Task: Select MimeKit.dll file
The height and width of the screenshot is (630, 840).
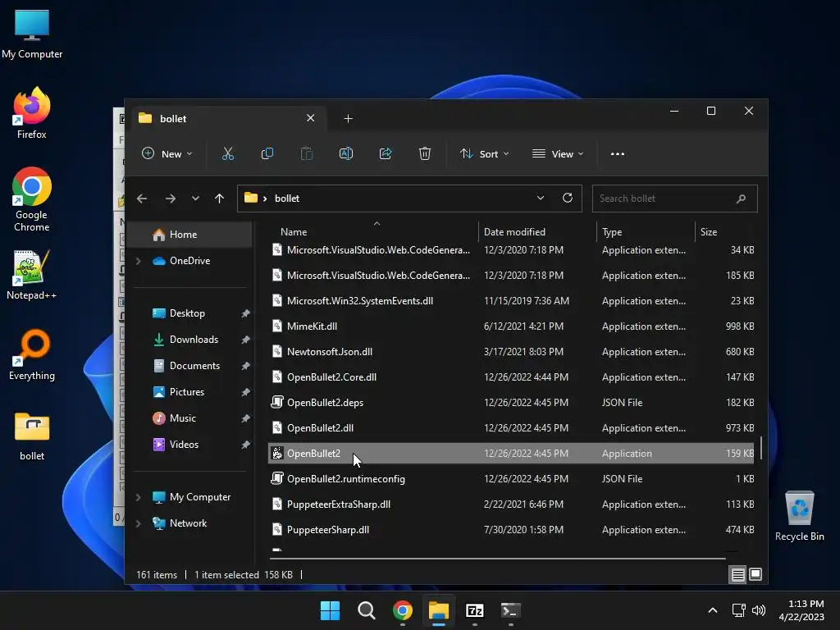Action: (511, 326)
